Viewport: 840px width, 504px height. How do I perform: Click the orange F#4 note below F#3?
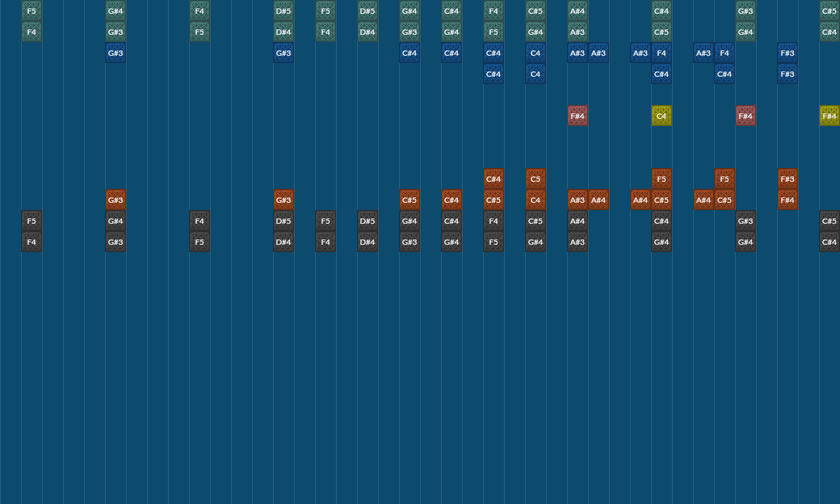point(787,199)
